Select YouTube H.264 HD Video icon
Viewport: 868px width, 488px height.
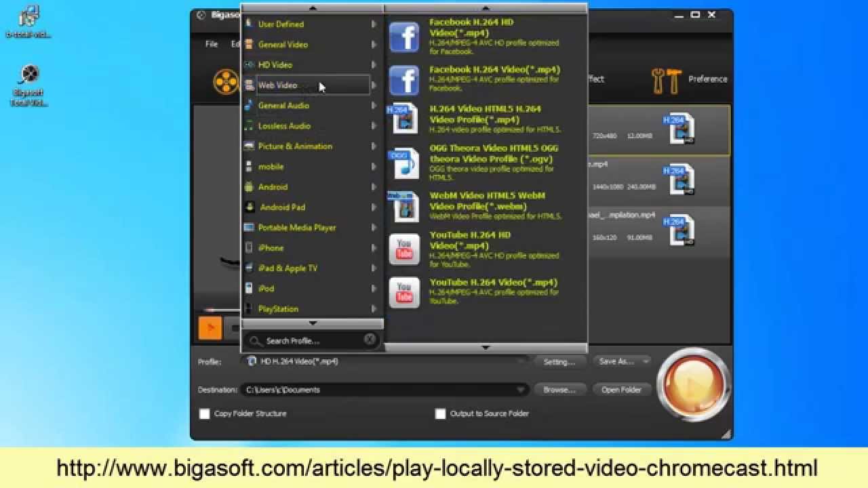[x=404, y=249]
